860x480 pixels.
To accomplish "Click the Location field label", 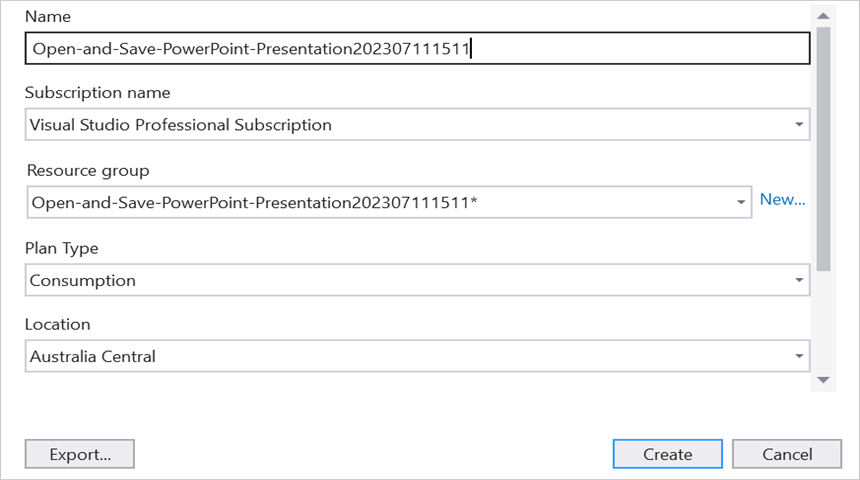I will [x=58, y=325].
